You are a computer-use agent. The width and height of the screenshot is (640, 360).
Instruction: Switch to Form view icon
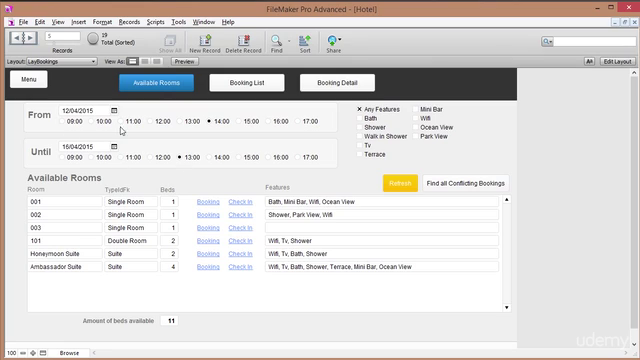(x=132, y=62)
